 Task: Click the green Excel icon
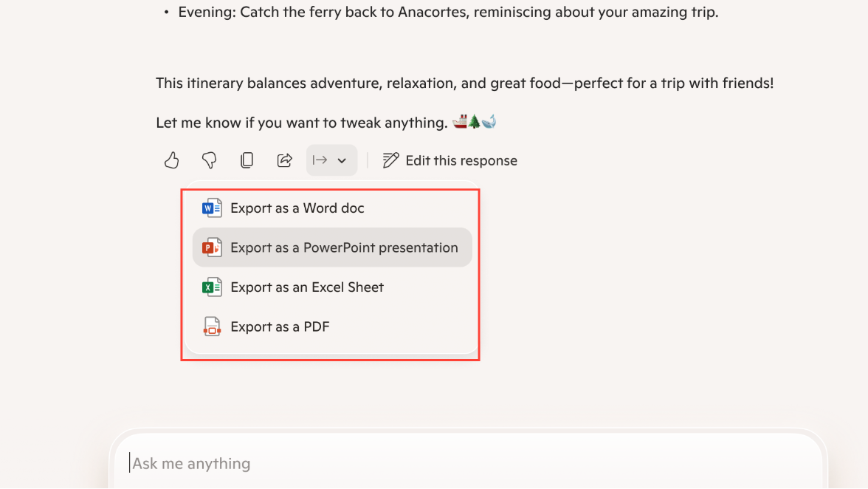[x=212, y=287]
